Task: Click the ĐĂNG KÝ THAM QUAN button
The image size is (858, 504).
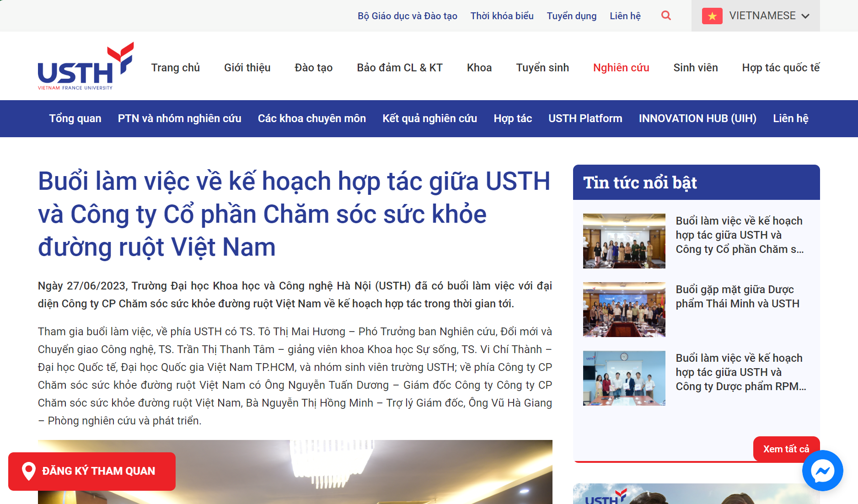Action: pos(92,471)
